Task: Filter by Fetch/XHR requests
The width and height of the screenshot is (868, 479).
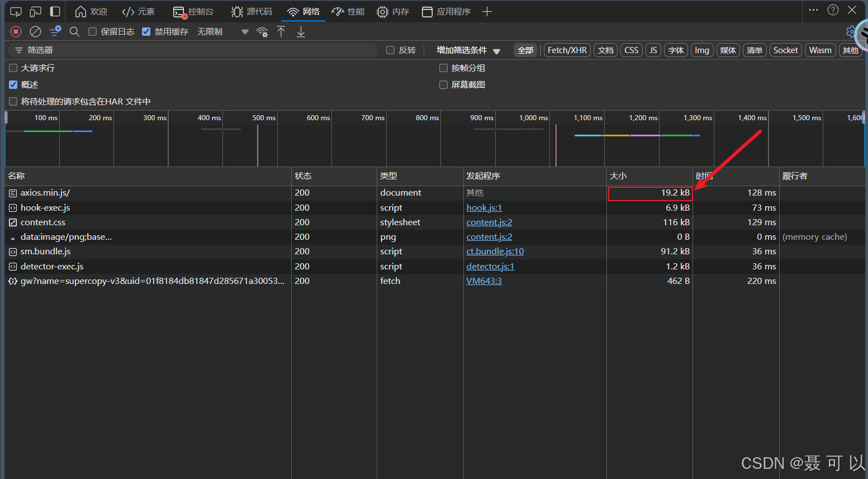Action: coord(567,50)
